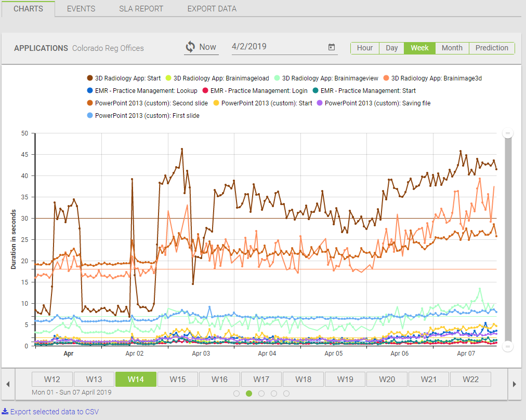Click the Now refresh icon
526x420 pixels.
[x=190, y=47]
